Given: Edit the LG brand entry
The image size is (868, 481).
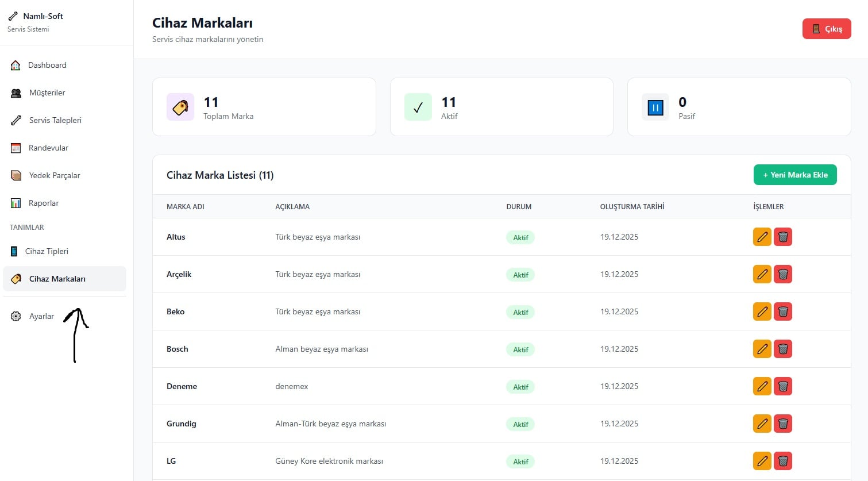Looking at the screenshot, I should [x=762, y=461].
